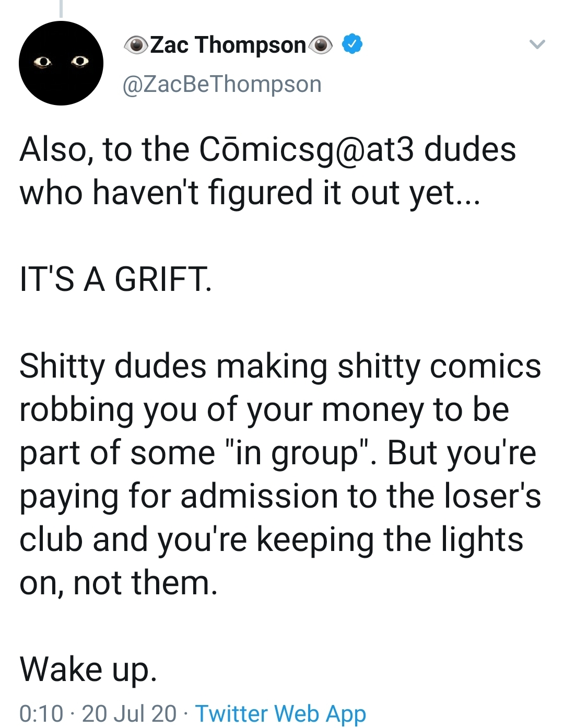Click the right eye in the avatar
564x728 pixels.
[80, 62]
